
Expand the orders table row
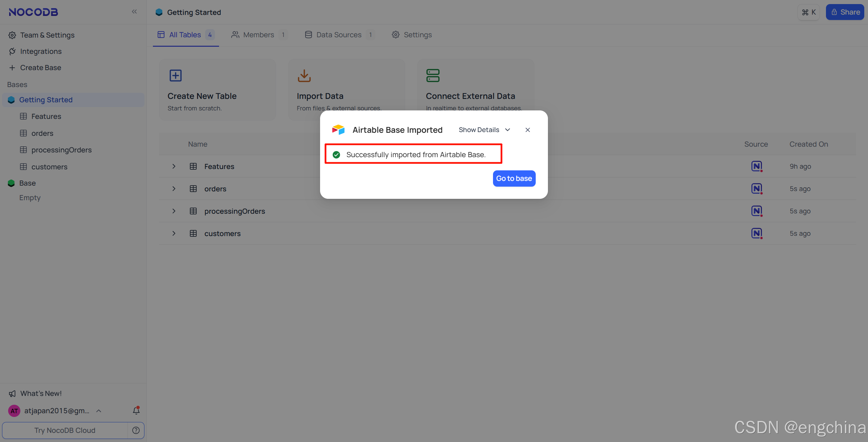coord(174,189)
